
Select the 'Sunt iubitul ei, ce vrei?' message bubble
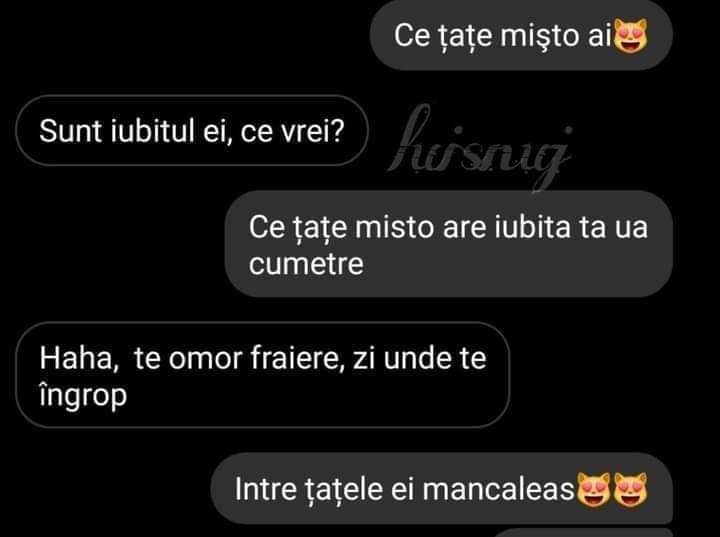click(192, 130)
